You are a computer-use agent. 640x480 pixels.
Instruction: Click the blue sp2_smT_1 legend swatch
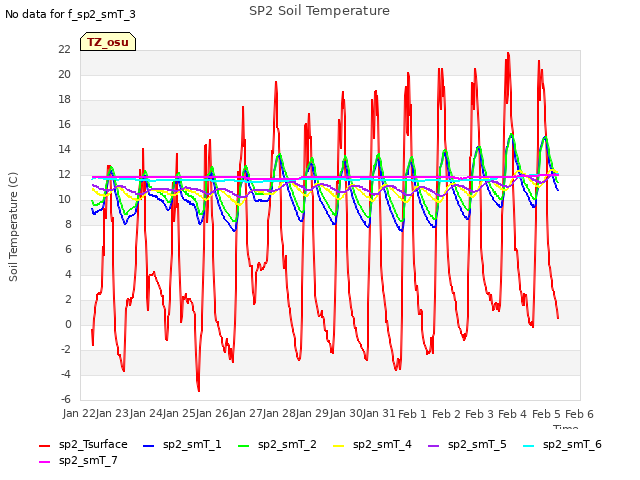pyautogui.click(x=149, y=446)
